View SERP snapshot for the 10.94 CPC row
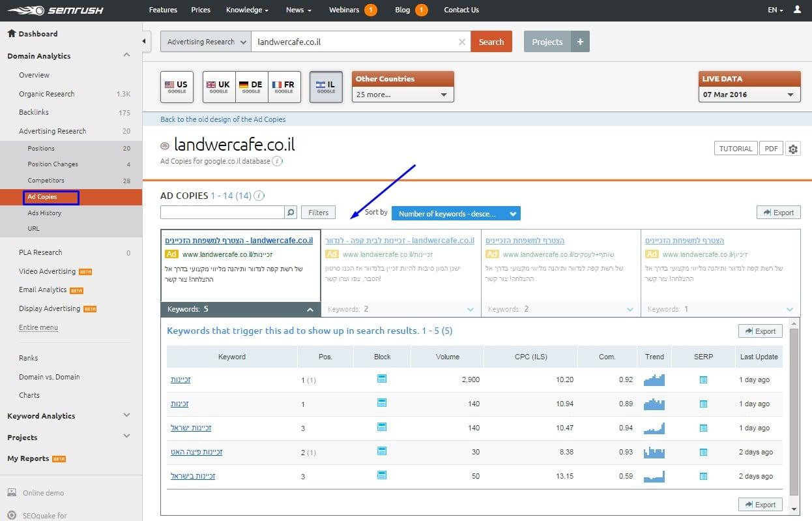 [703, 404]
